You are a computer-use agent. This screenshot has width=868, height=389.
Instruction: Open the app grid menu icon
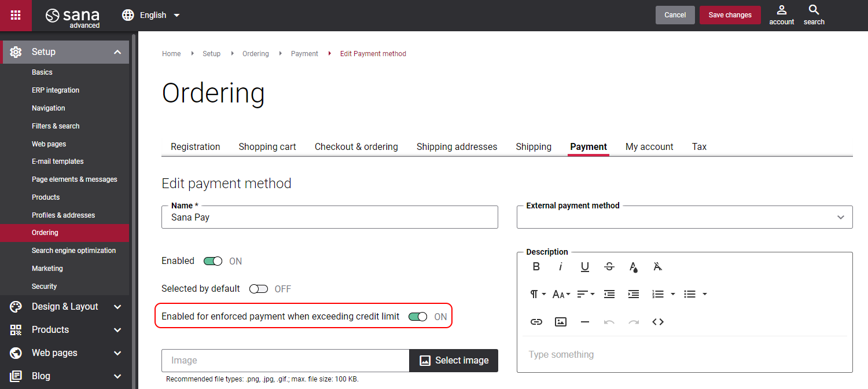(16, 15)
